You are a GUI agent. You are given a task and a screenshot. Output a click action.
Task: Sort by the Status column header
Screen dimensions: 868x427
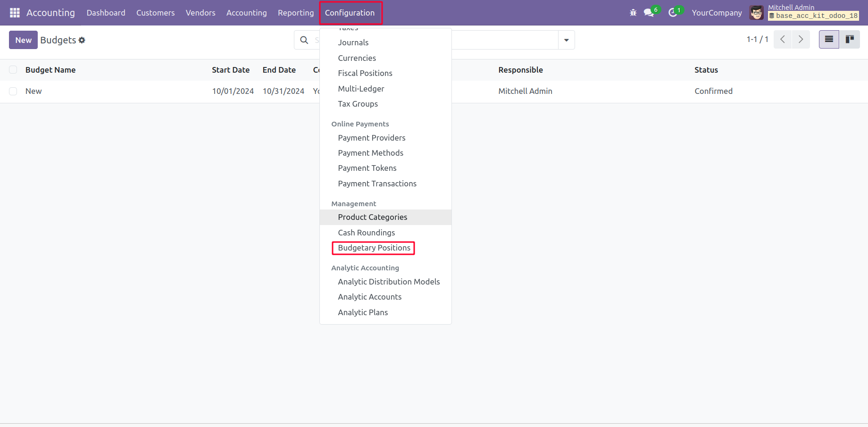pyautogui.click(x=706, y=70)
